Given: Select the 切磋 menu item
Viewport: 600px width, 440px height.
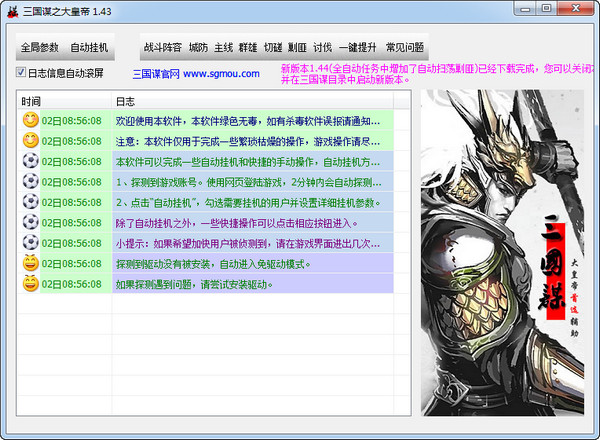Looking at the screenshot, I should pos(273,47).
